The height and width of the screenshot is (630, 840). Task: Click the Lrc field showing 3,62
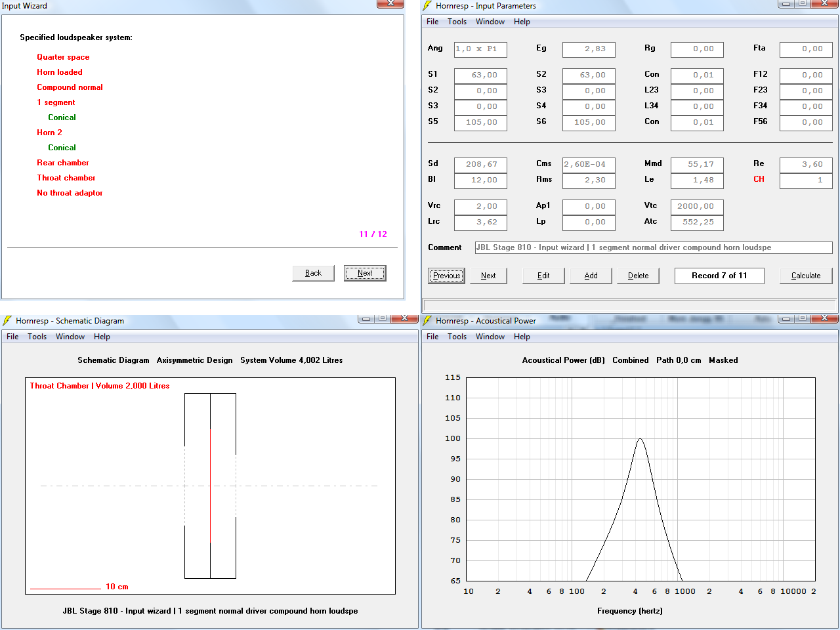click(x=480, y=222)
